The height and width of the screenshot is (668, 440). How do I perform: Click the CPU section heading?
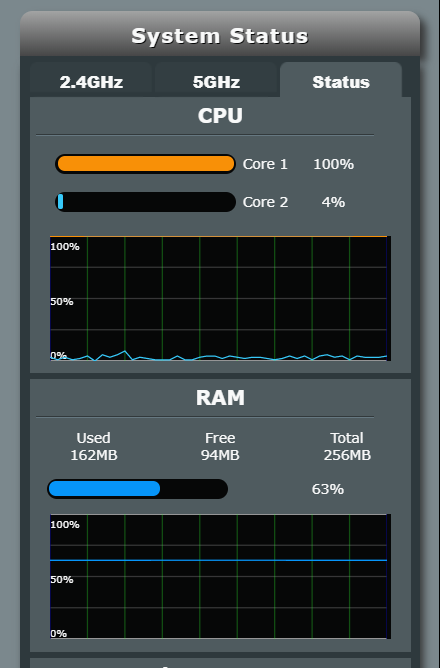(x=220, y=115)
